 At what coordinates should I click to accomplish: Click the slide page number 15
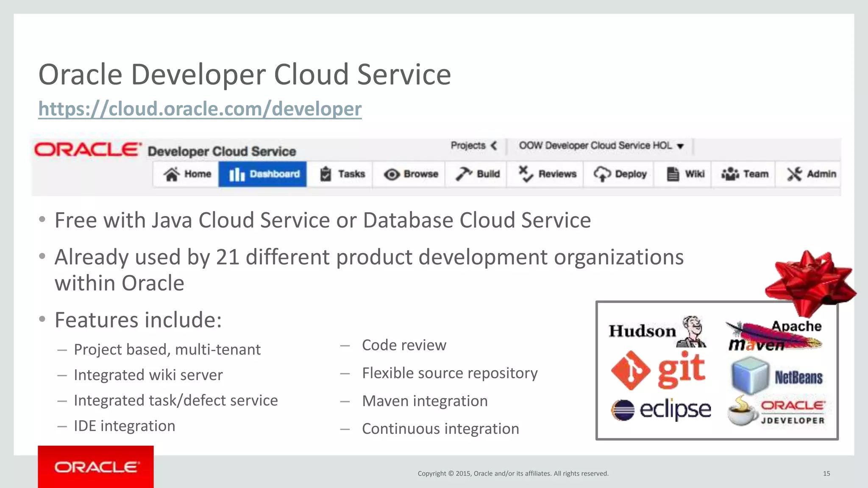[826, 474]
